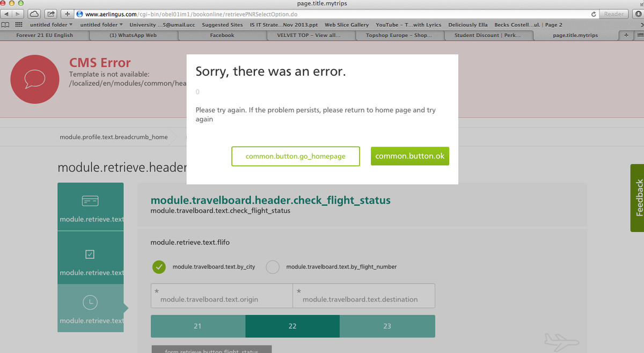Open the reading list book icon
The width and height of the screenshot is (644, 353).
5,25
